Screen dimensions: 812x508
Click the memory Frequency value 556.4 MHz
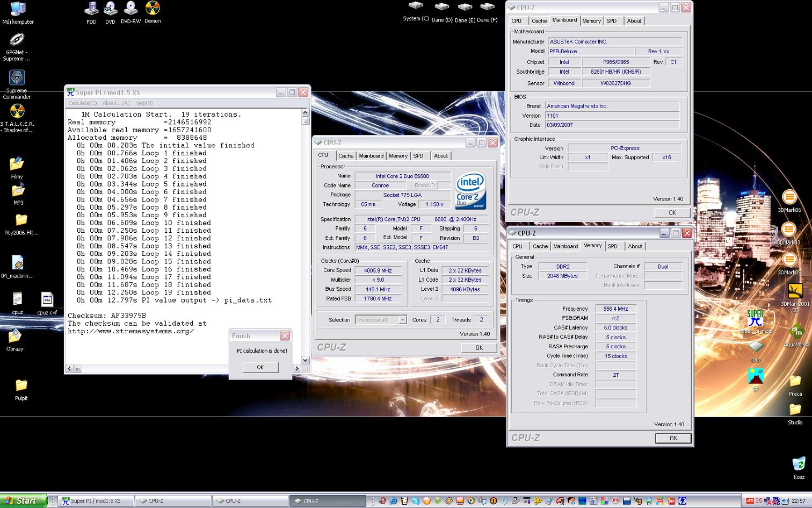[x=615, y=309]
